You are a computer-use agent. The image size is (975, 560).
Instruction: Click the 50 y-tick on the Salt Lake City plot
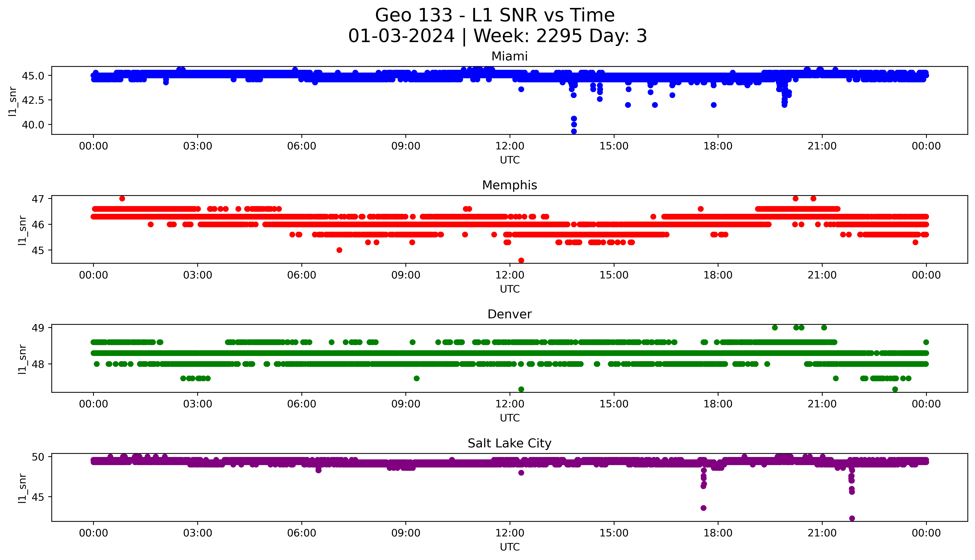tap(38, 457)
